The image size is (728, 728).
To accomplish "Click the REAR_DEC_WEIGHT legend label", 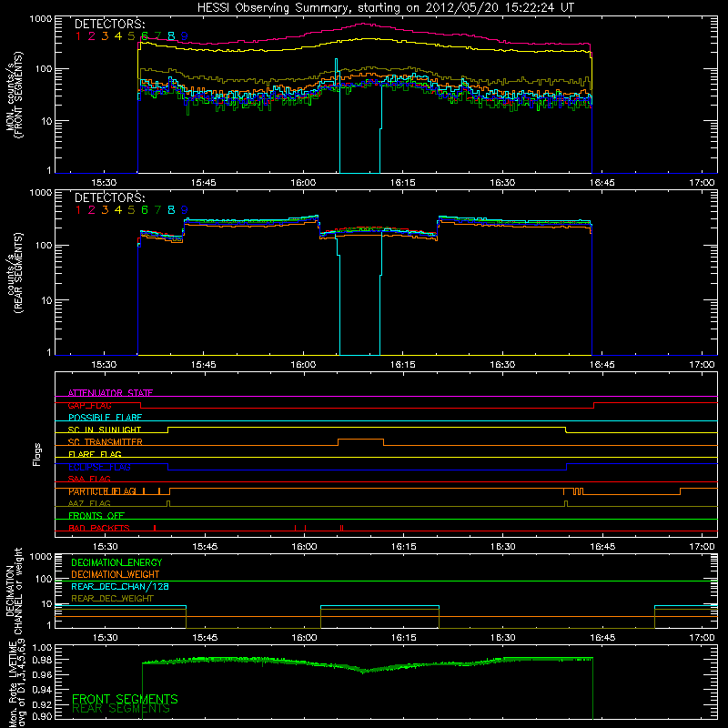I will point(112,599).
